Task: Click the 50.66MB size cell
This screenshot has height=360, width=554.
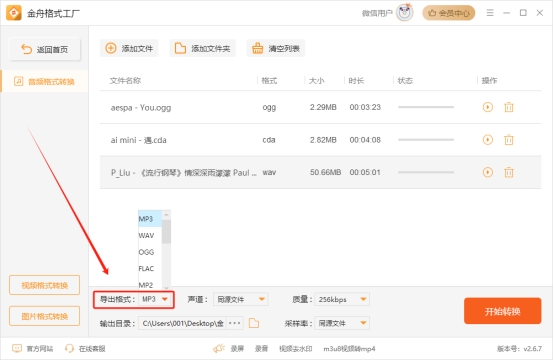Action: 325,172
